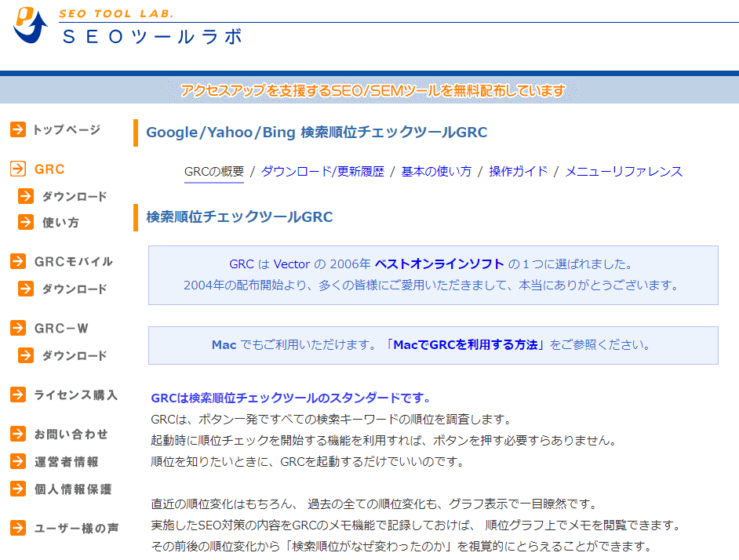The width and height of the screenshot is (739, 560).
Task: Click the 2004年の配布開始より notice text
Action: point(431,285)
